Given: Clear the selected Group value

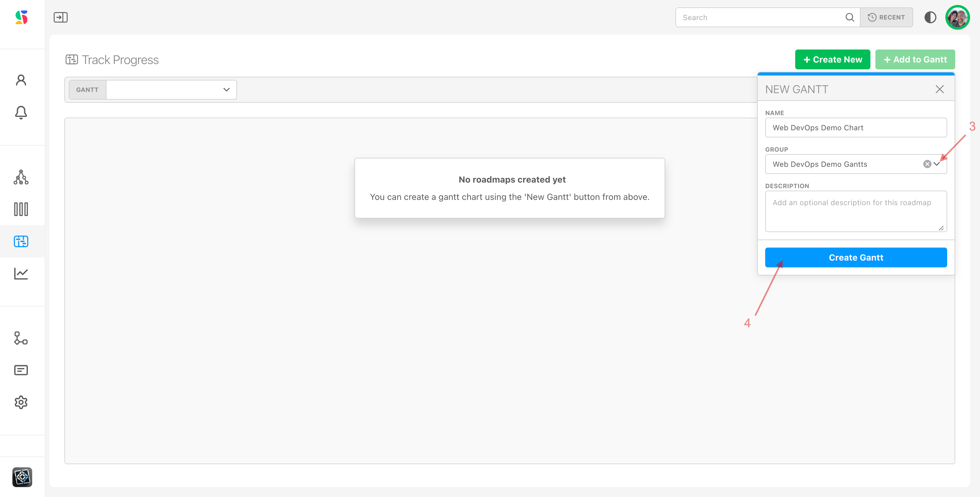Looking at the screenshot, I should click(927, 164).
